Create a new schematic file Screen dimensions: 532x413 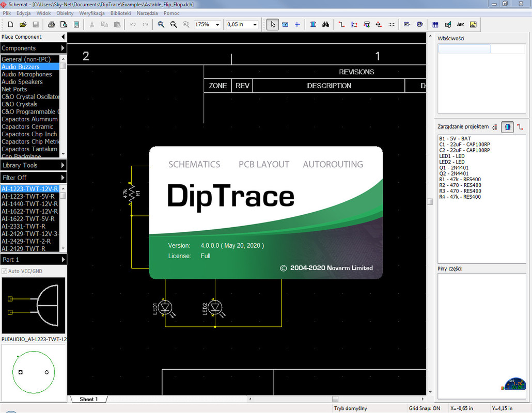click(x=10, y=24)
